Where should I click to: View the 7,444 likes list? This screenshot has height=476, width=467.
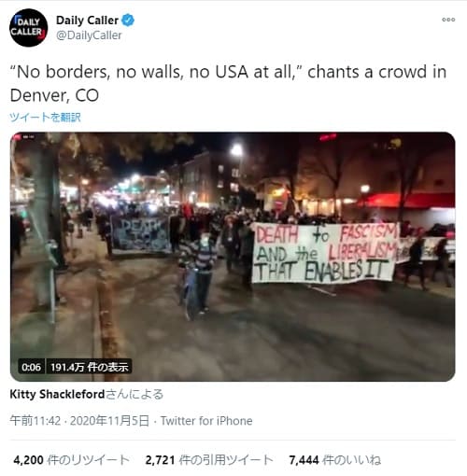click(x=335, y=460)
